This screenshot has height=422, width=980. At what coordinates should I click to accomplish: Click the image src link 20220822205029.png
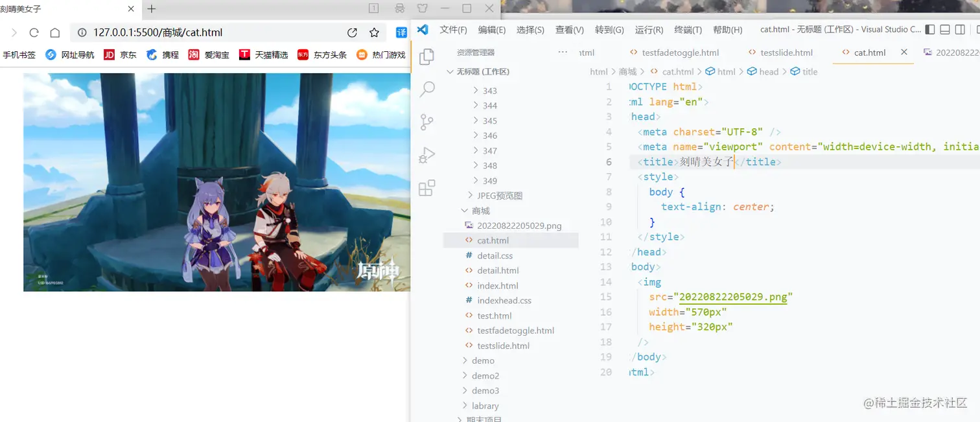[x=733, y=298]
